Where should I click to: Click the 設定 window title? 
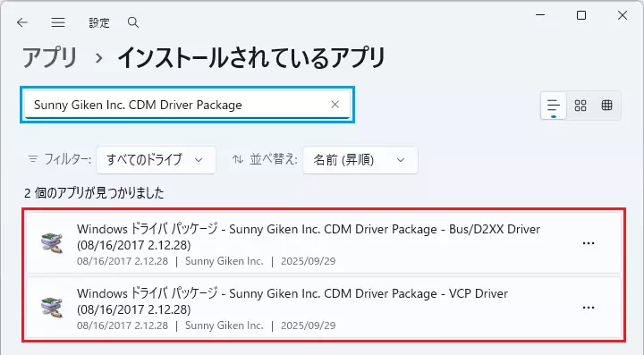(x=99, y=23)
